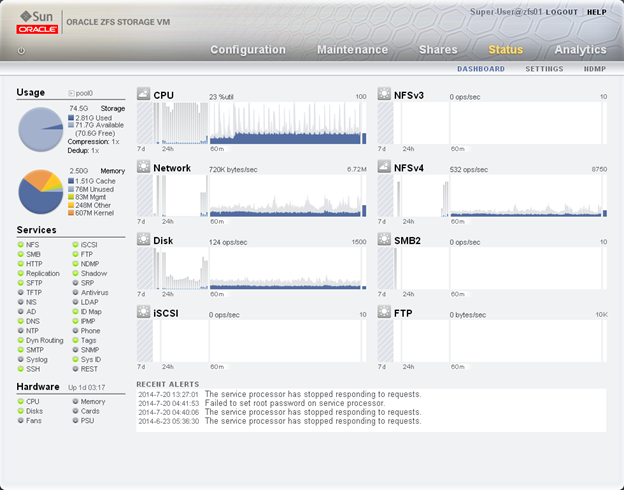Click the NFSv3 weather status icon

384,94
